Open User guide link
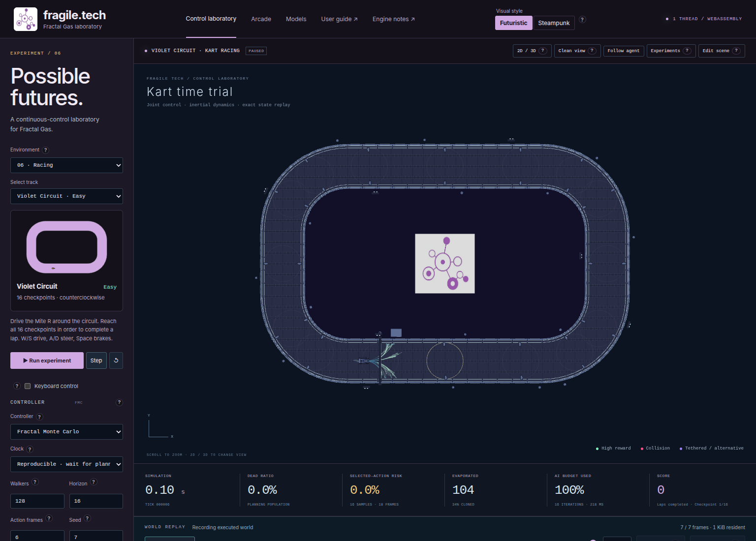 (339, 19)
